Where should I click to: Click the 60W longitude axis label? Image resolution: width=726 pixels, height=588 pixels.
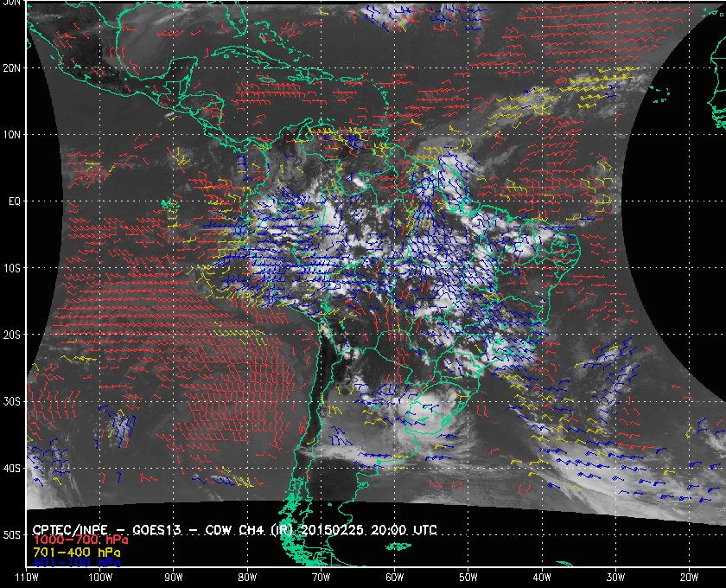393,576
